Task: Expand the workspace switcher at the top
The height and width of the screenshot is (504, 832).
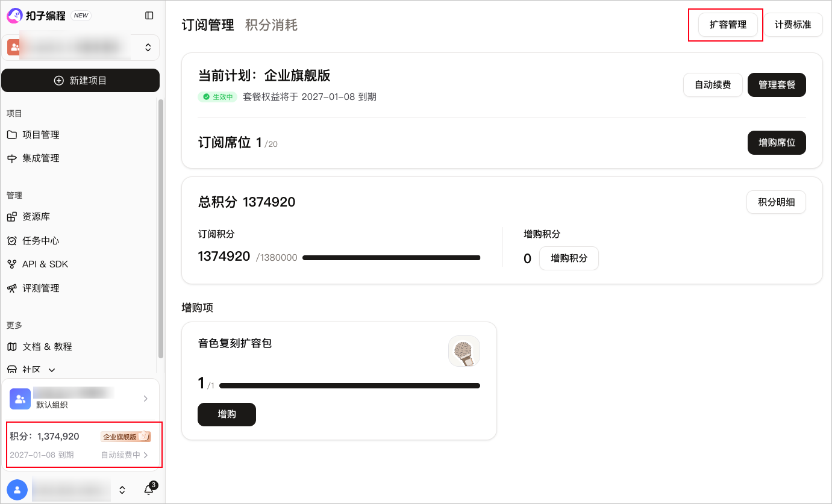Action: [148, 47]
